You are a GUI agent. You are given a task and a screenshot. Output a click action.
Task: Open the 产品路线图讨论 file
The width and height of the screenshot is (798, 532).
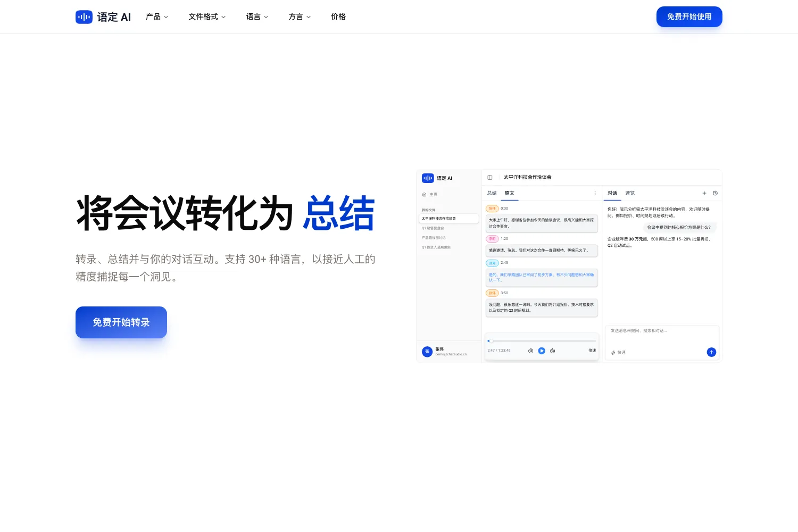click(x=434, y=238)
